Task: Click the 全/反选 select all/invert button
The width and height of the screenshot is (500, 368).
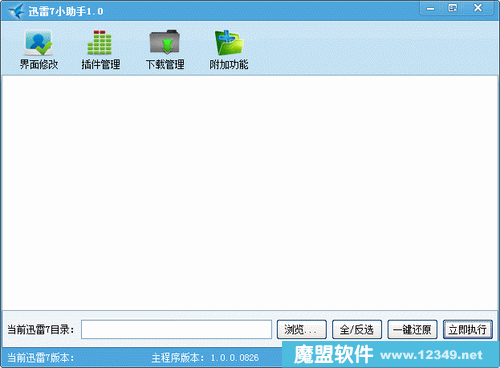Action: pyautogui.click(x=357, y=329)
